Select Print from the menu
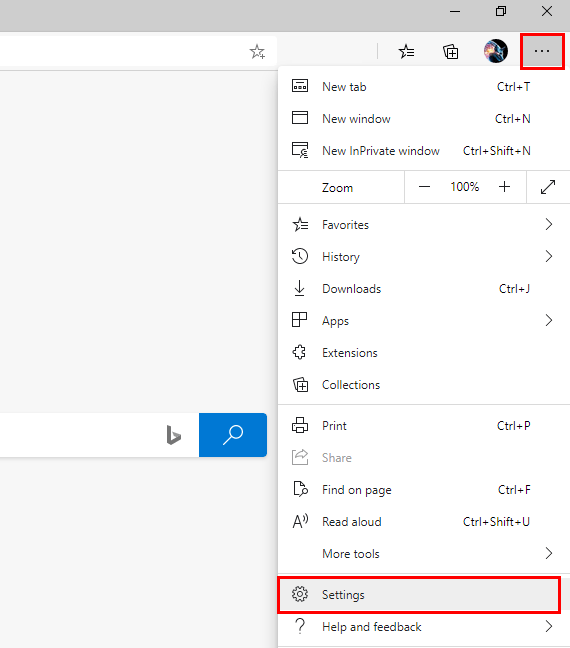 [424, 426]
